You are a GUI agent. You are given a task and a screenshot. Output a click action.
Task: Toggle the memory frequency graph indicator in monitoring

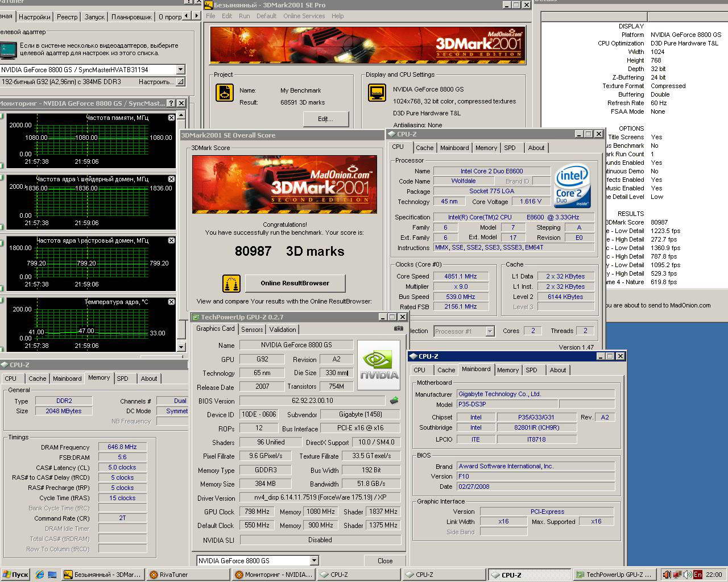[2, 117]
